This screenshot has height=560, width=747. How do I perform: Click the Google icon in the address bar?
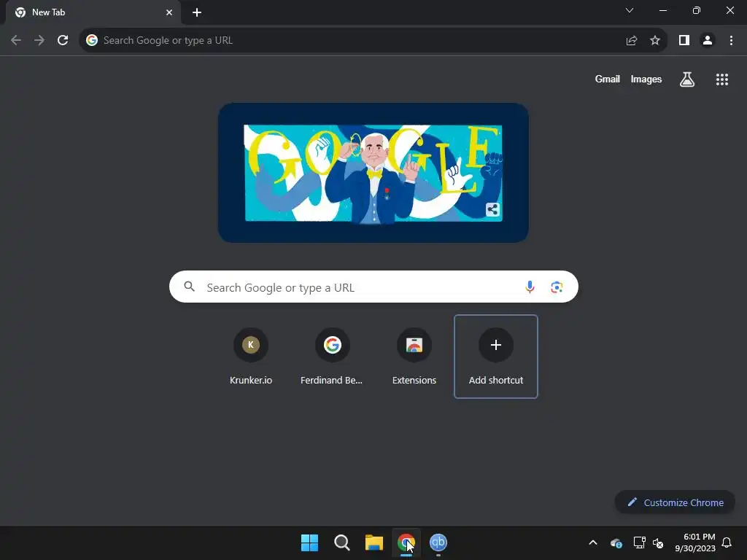click(x=92, y=41)
